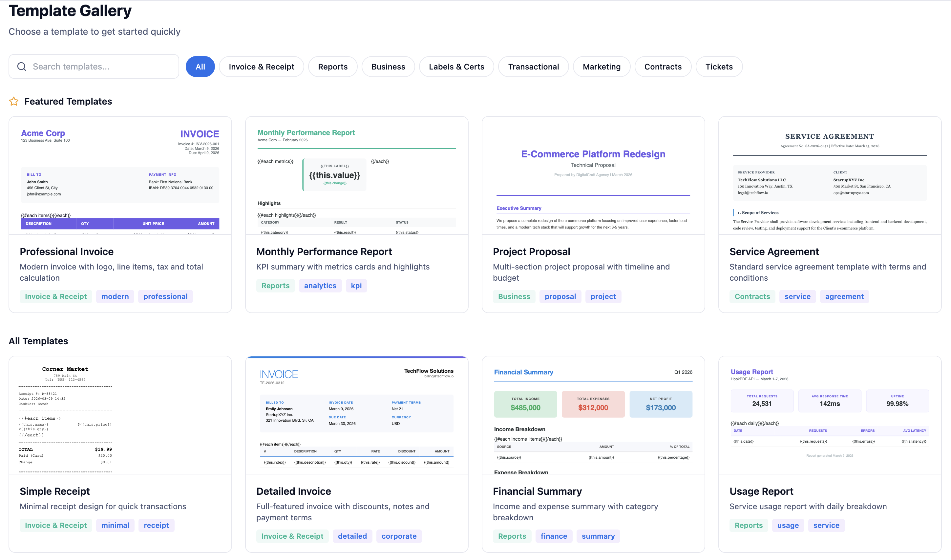951x560 pixels.
Task: Open Monthly Performance Report preview thumbnail
Action: (356, 175)
